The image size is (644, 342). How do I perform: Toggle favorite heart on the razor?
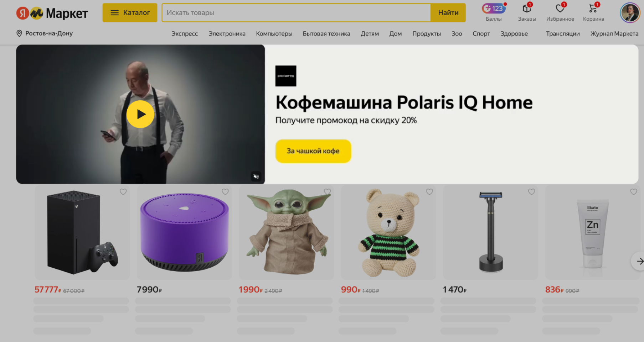[x=531, y=192]
